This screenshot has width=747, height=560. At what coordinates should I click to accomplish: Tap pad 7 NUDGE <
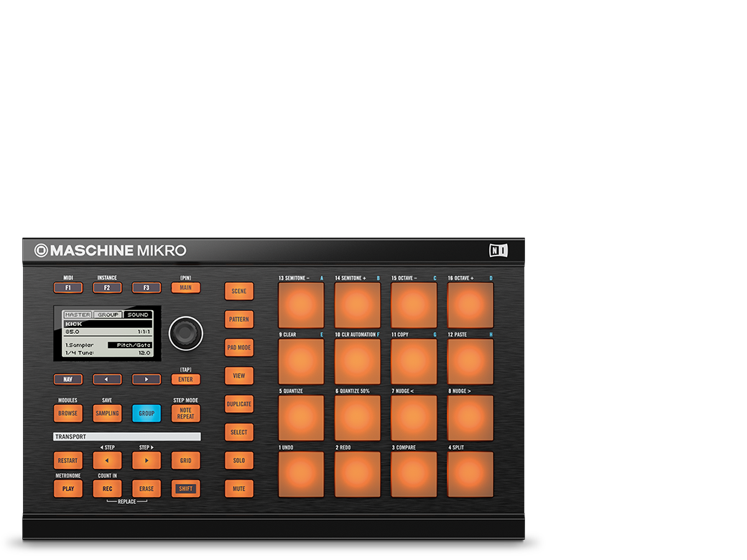tap(414, 418)
